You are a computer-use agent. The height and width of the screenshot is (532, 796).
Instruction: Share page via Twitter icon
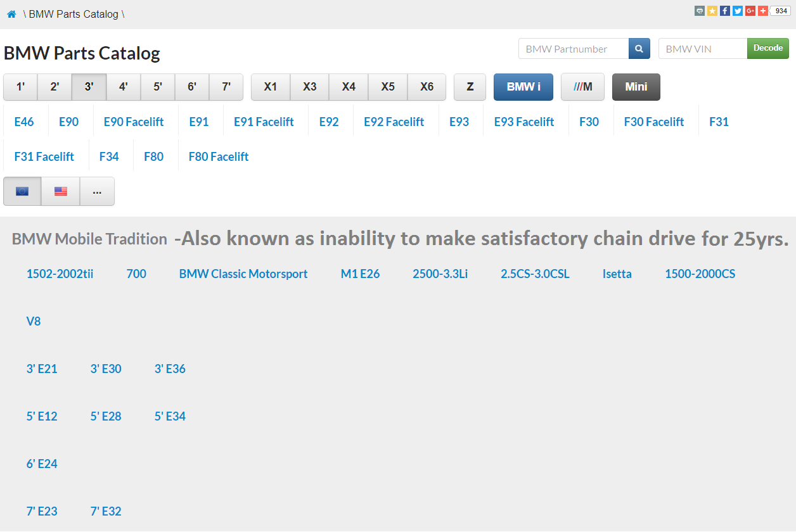tap(738, 11)
